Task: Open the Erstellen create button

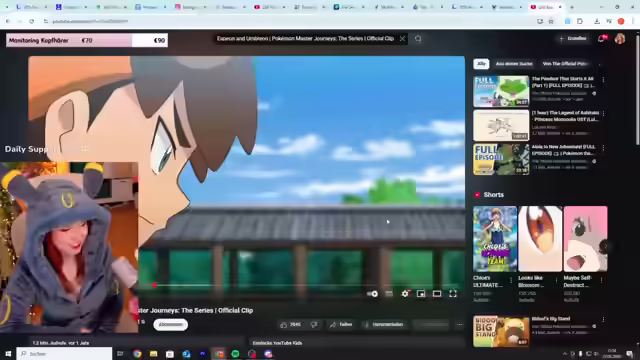Action: coord(573,39)
